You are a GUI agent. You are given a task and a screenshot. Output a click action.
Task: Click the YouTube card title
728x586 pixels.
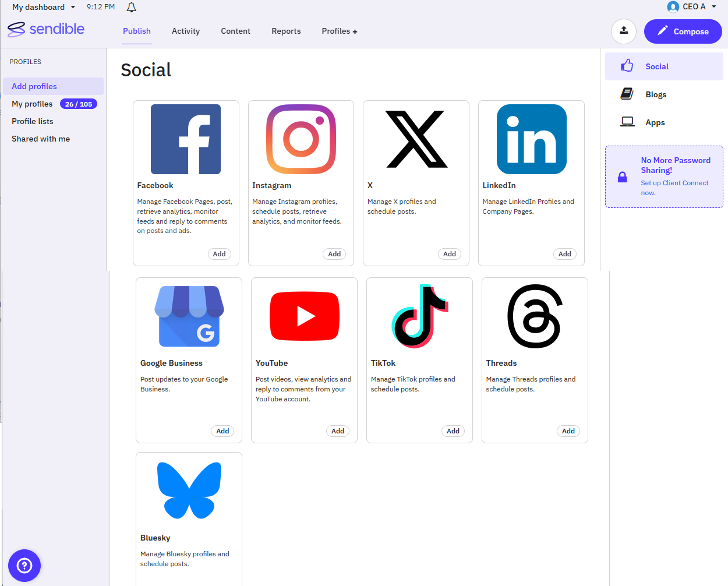tap(271, 363)
